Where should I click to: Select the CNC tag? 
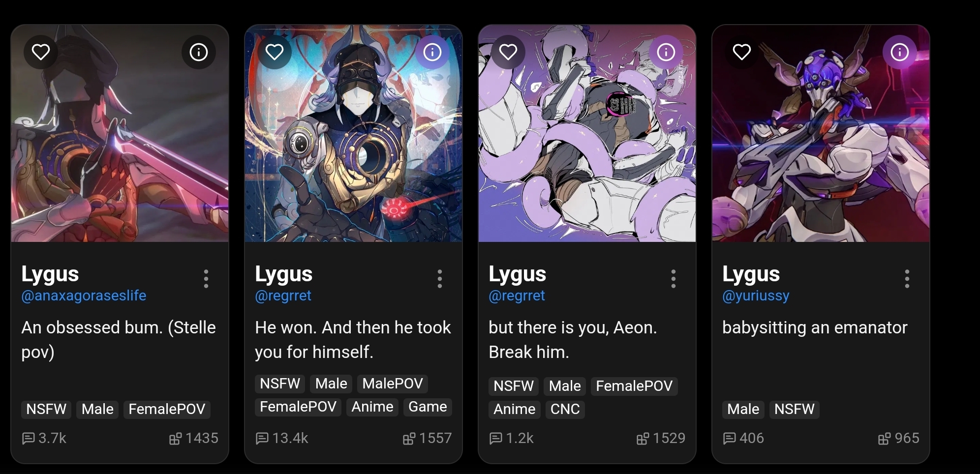coord(565,409)
